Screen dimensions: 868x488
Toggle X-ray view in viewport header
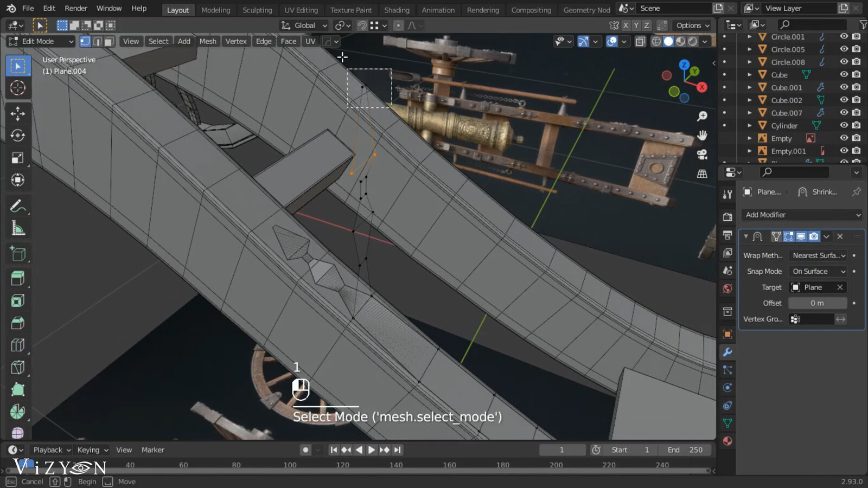[640, 41]
